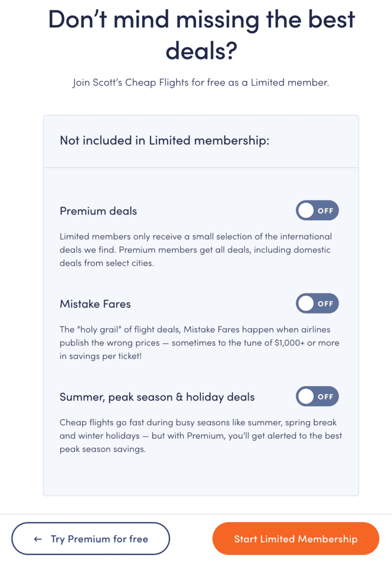Start Limited Membership with the orange button
Image resolution: width=392 pixels, height=561 pixels.
(x=296, y=539)
